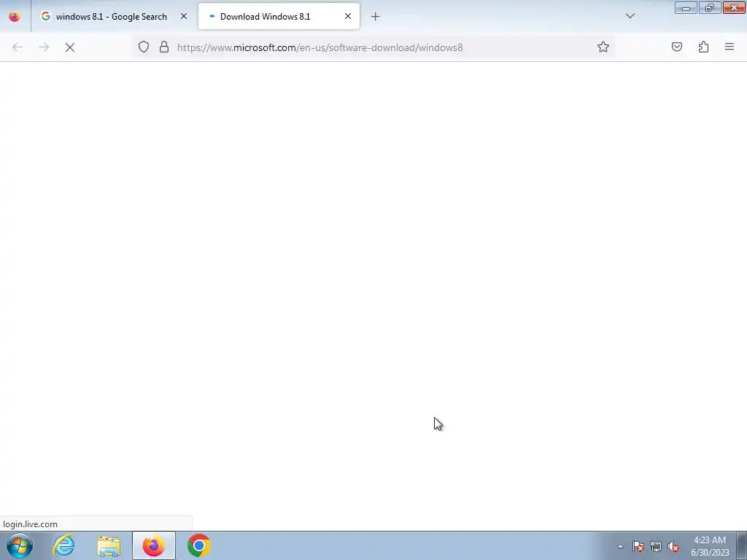Image resolution: width=747 pixels, height=560 pixels.
Task: Go forward one page
Action: (44, 47)
